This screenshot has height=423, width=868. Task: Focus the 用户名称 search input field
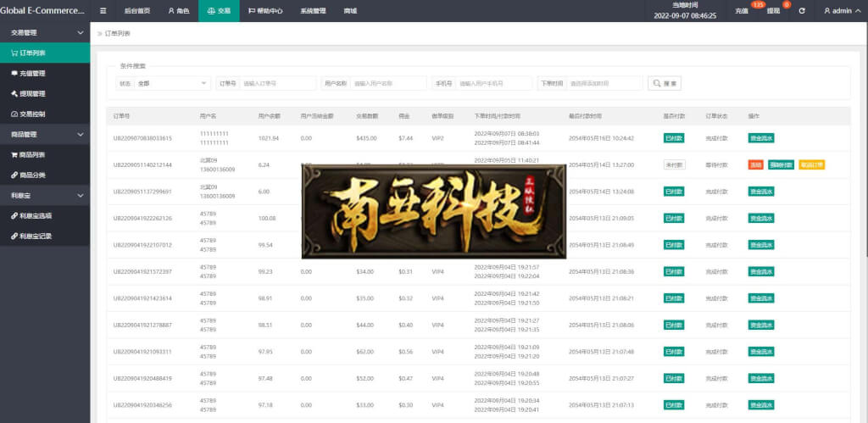(x=388, y=84)
